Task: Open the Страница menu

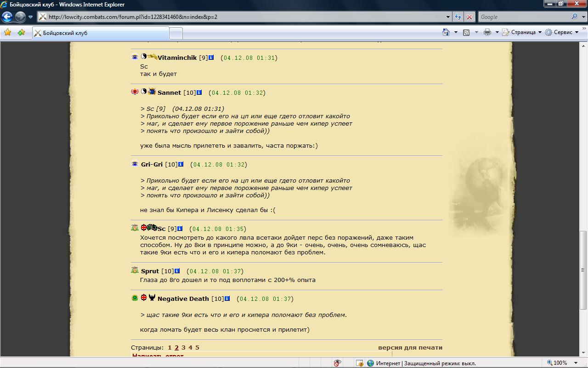Action: pyautogui.click(x=522, y=32)
